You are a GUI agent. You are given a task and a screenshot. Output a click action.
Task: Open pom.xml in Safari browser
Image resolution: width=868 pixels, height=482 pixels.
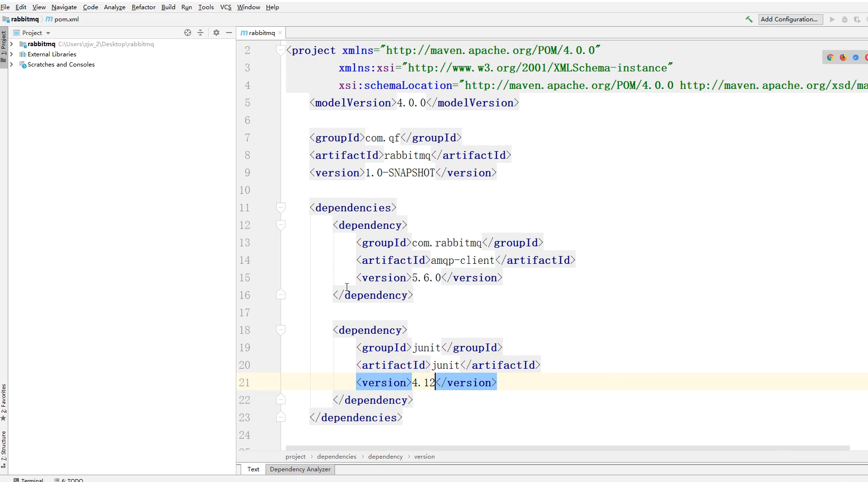[x=855, y=57]
